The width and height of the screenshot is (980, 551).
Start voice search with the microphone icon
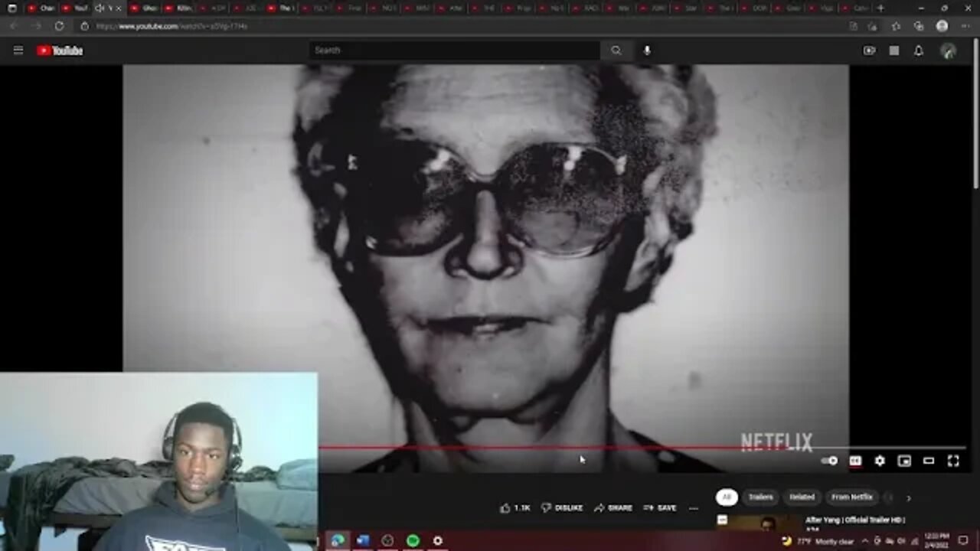(647, 51)
